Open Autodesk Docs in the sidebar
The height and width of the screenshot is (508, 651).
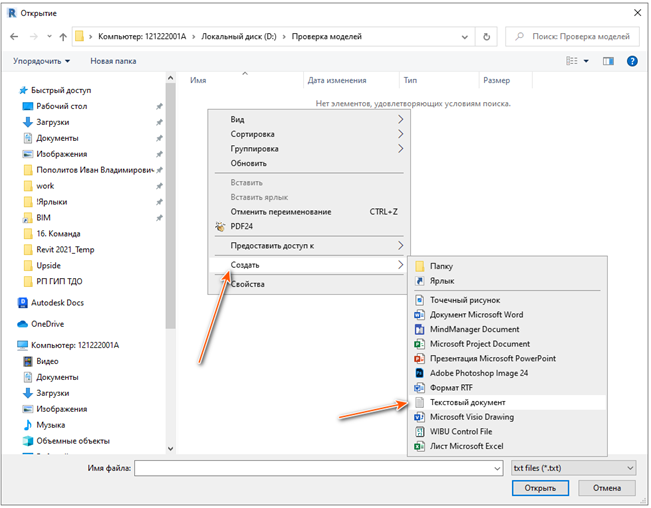[56, 302]
